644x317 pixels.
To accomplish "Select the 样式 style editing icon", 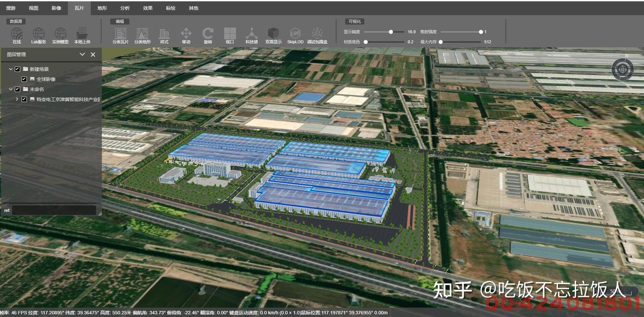I will click(x=164, y=35).
